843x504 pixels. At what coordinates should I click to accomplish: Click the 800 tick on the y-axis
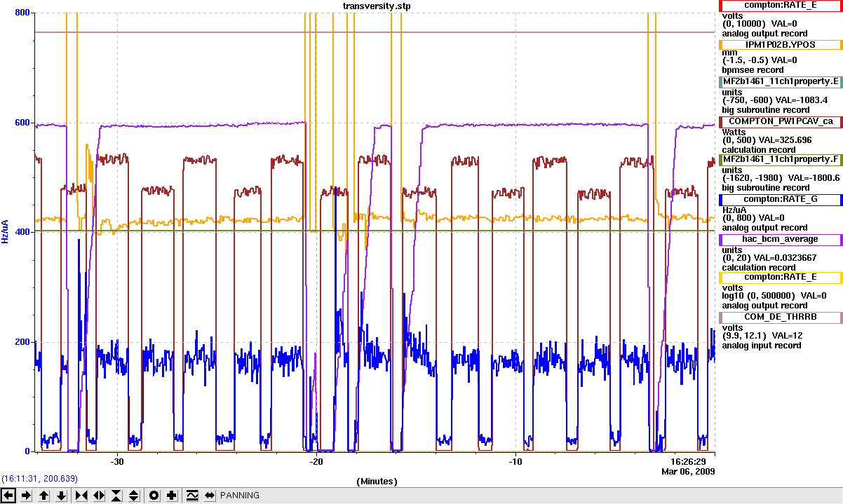point(22,13)
